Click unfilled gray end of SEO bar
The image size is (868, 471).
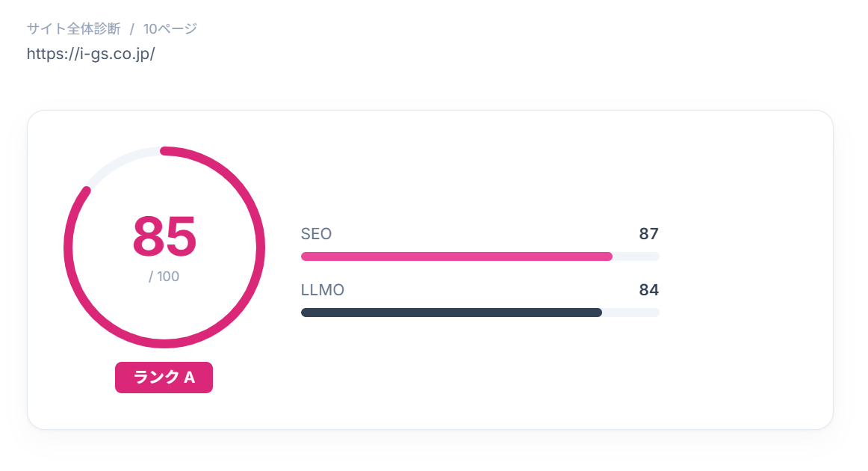[636, 256]
